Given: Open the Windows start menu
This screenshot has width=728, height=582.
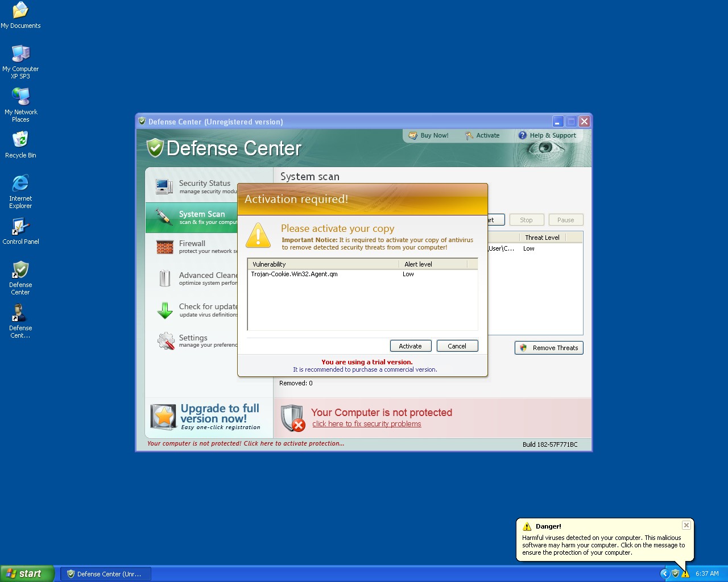Looking at the screenshot, I should point(27,573).
